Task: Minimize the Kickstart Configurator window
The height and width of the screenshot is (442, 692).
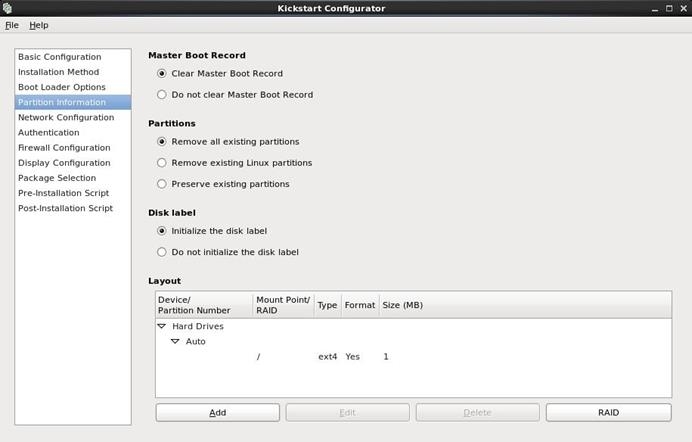Action: (x=655, y=8)
